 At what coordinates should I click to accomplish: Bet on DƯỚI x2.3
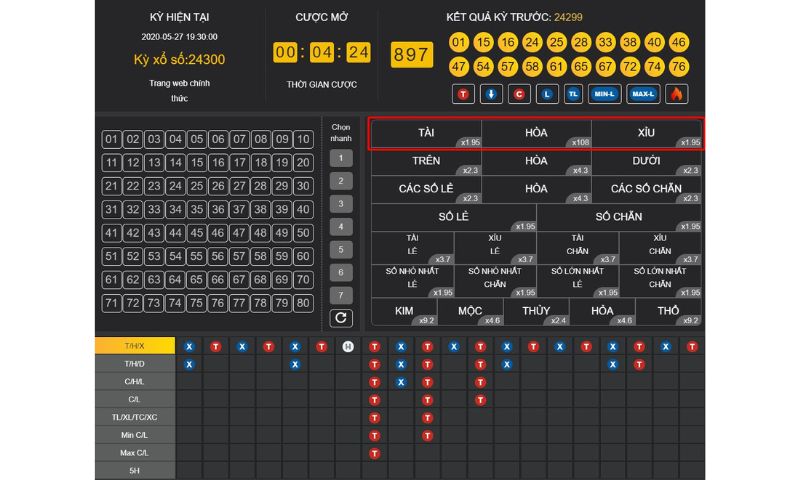pos(646,162)
